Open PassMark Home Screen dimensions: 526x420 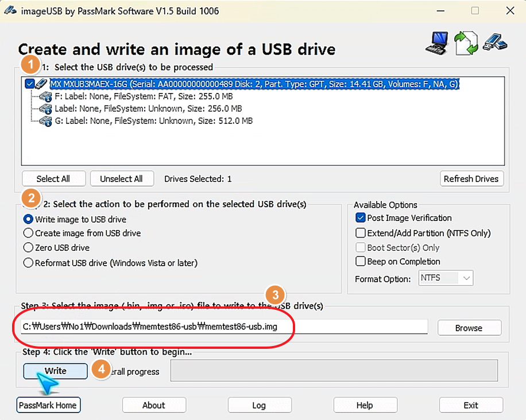[x=48, y=405]
